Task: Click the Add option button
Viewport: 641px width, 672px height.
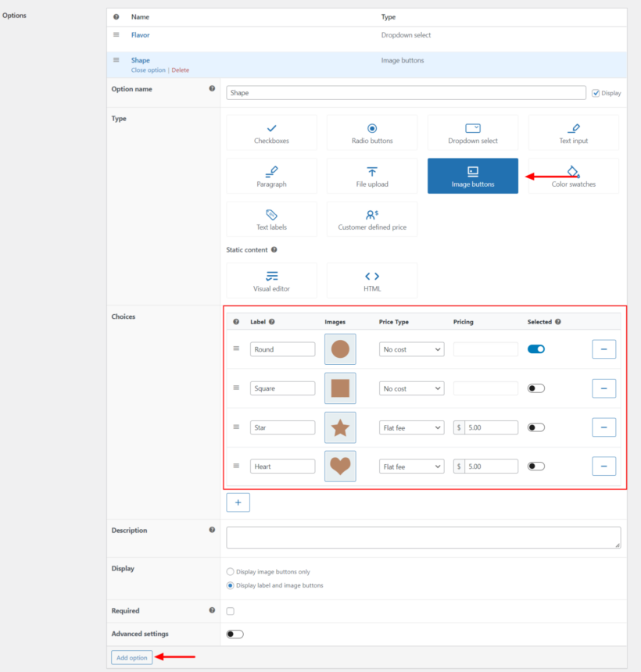Action: click(x=131, y=657)
